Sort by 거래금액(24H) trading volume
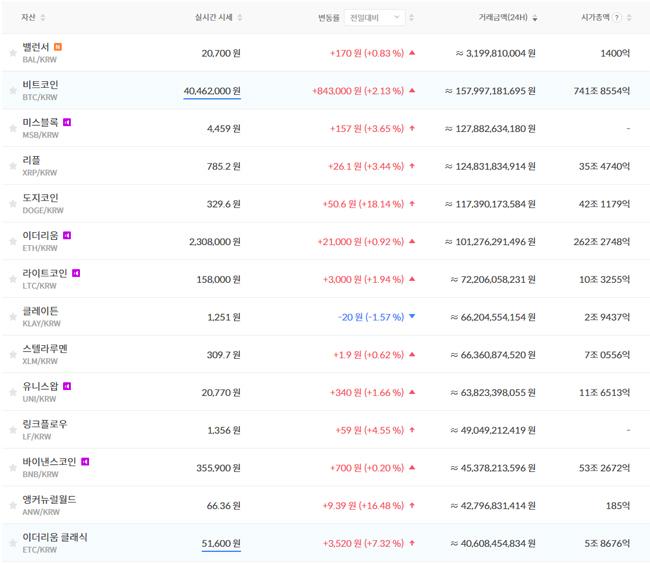The height and width of the screenshot is (563, 650). [507, 18]
